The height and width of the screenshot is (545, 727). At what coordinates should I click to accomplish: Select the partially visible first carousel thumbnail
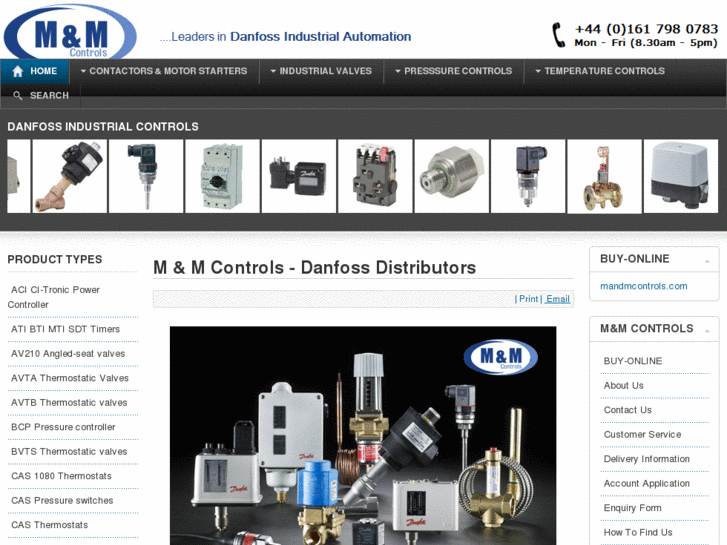[x=19, y=176]
